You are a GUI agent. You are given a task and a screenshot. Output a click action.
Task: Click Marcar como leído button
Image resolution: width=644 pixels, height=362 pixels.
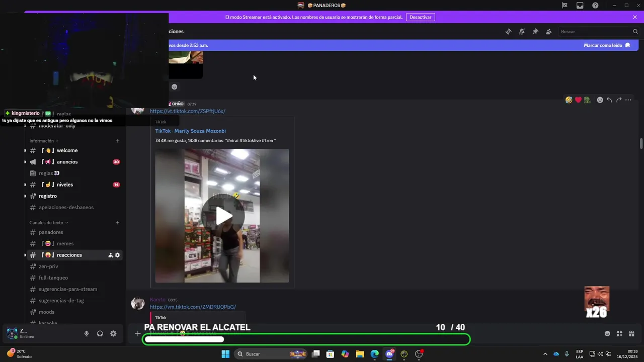click(607, 45)
